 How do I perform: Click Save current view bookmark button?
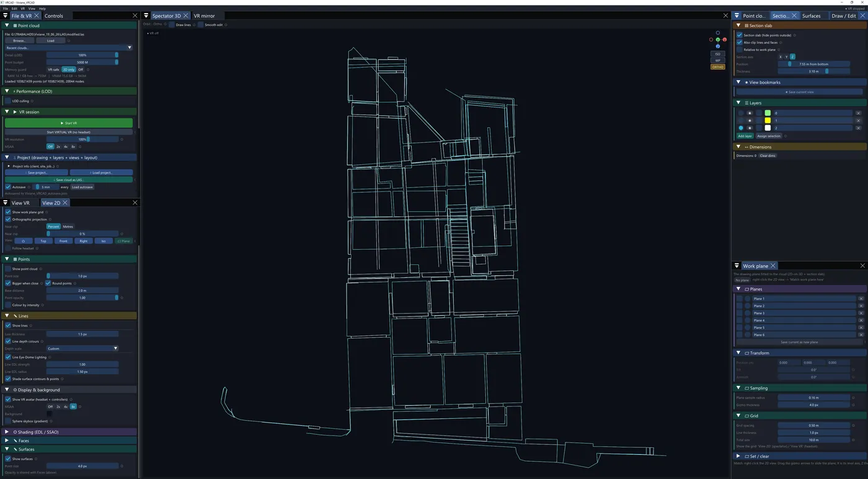click(800, 92)
